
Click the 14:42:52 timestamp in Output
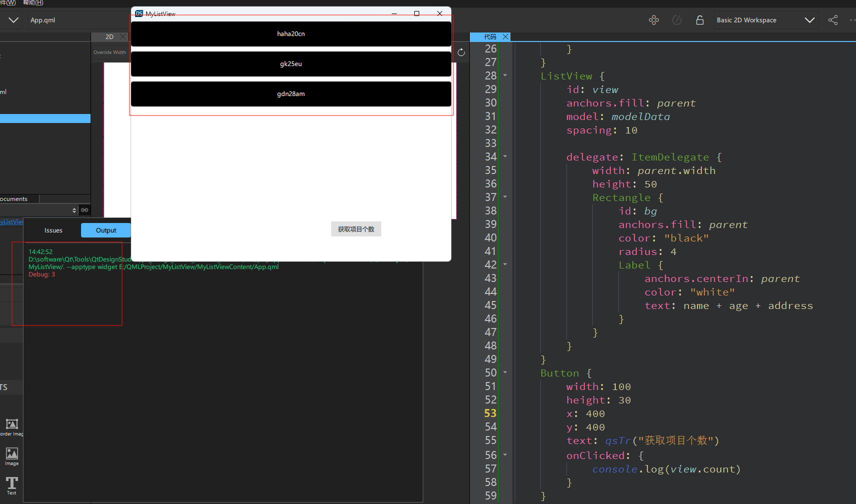tap(41, 252)
